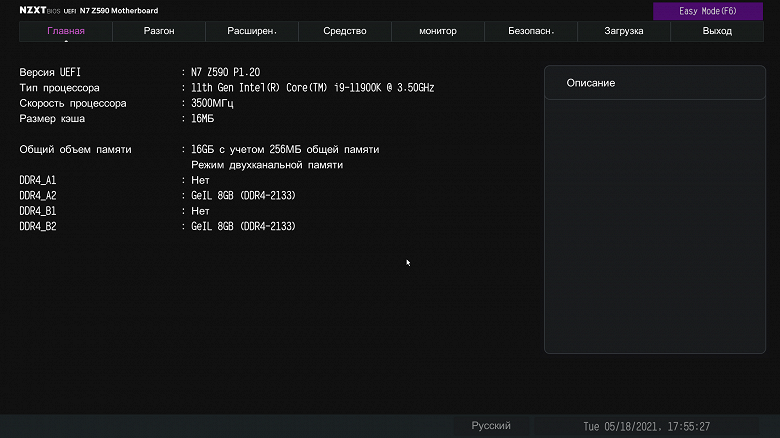
Task: Click the DDR4_B2 GeIL 8GB value
Action: [243, 226]
